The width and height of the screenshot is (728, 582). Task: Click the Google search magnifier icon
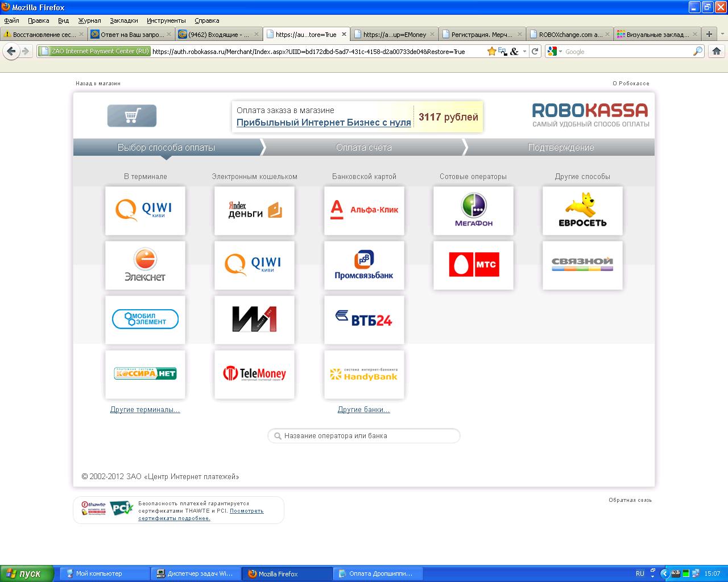click(697, 51)
